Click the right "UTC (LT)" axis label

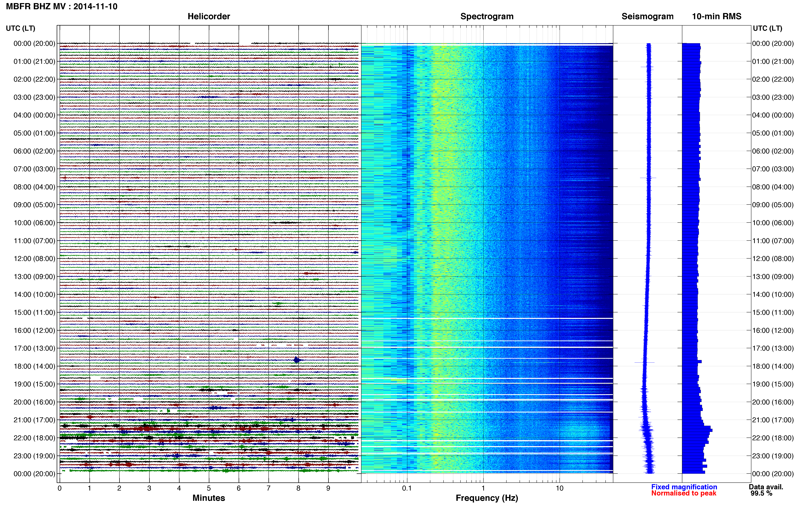tap(767, 28)
